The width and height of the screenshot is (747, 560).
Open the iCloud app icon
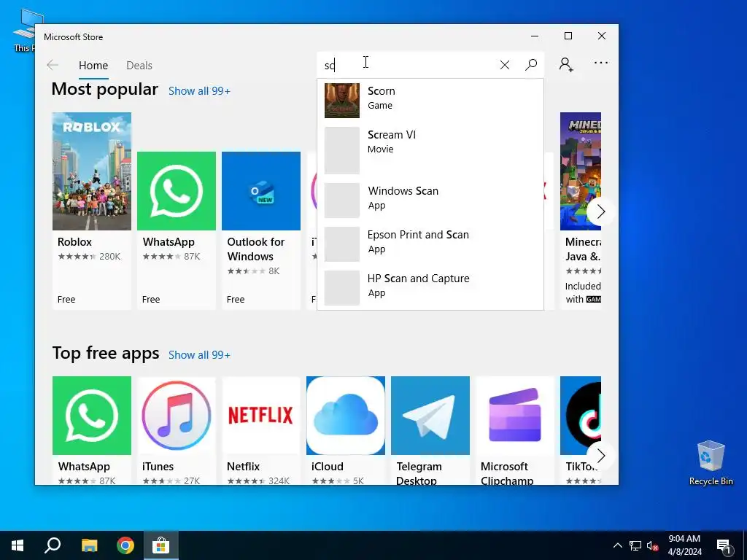345,416
